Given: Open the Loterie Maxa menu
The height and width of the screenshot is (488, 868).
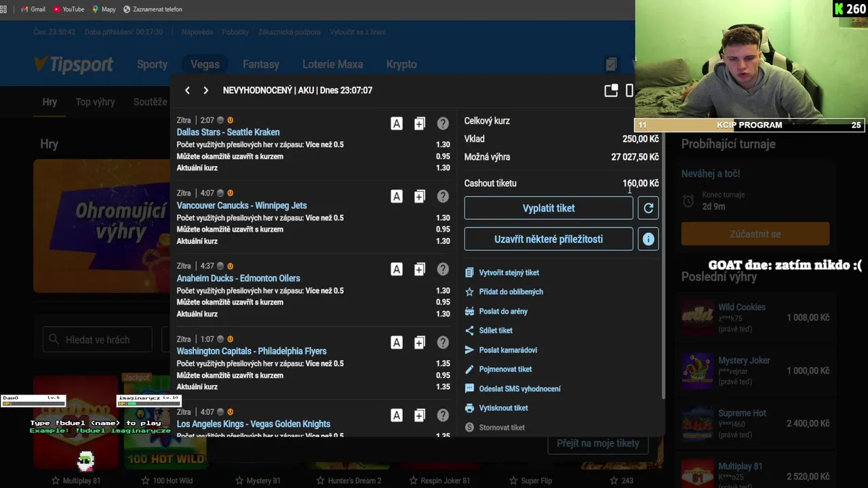Looking at the screenshot, I should (x=332, y=64).
